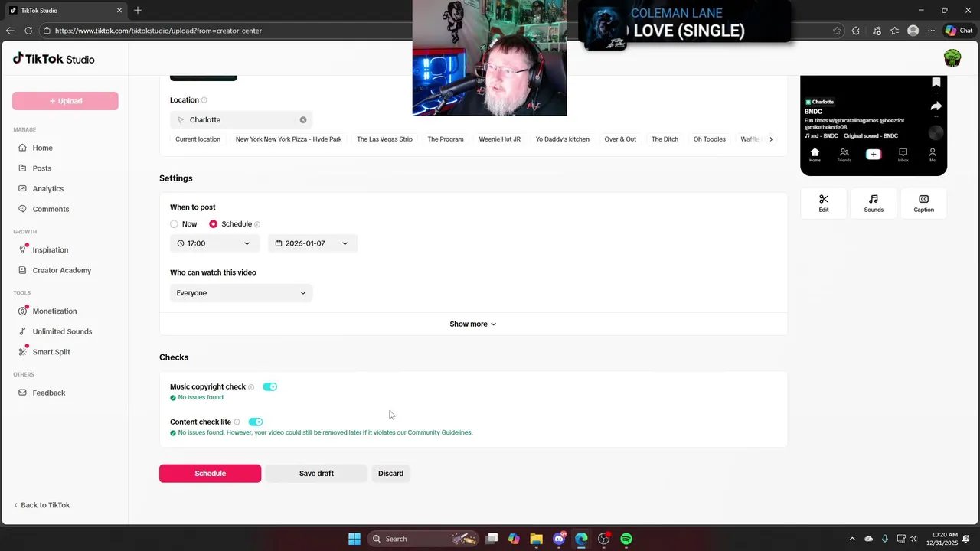Select the Now radio option
The image size is (980, 551).
(174, 224)
